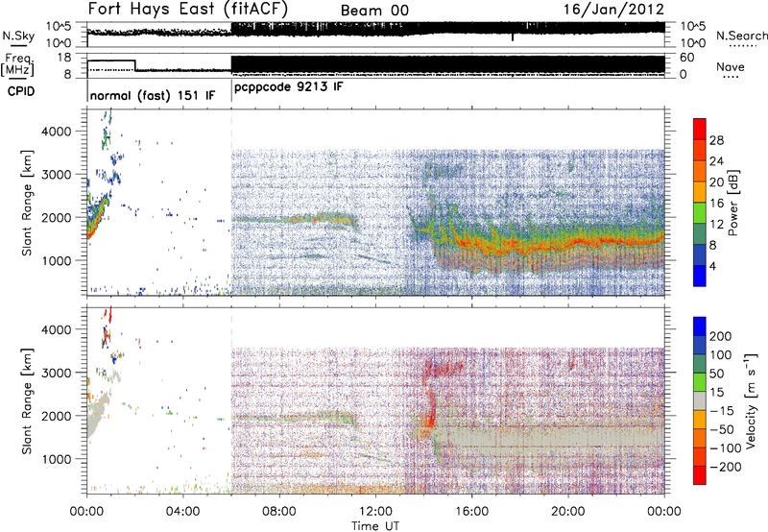The image size is (768, 532).
Task: Click the "3000" tick on the velocity panel
Action: point(56,373)
